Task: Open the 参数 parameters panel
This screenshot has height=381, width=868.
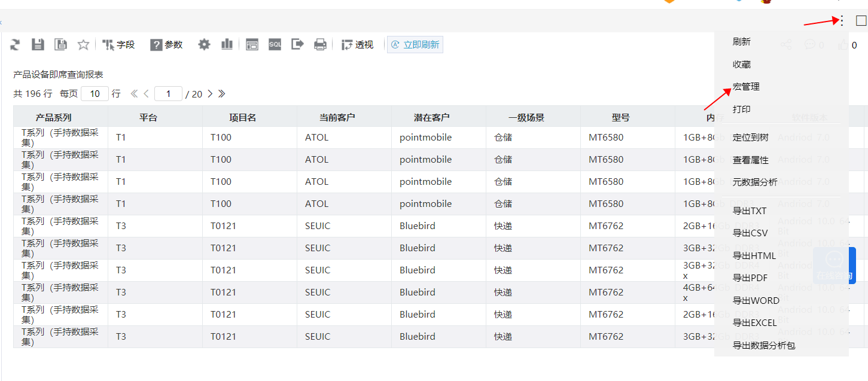Action: [x=166, y=44]
